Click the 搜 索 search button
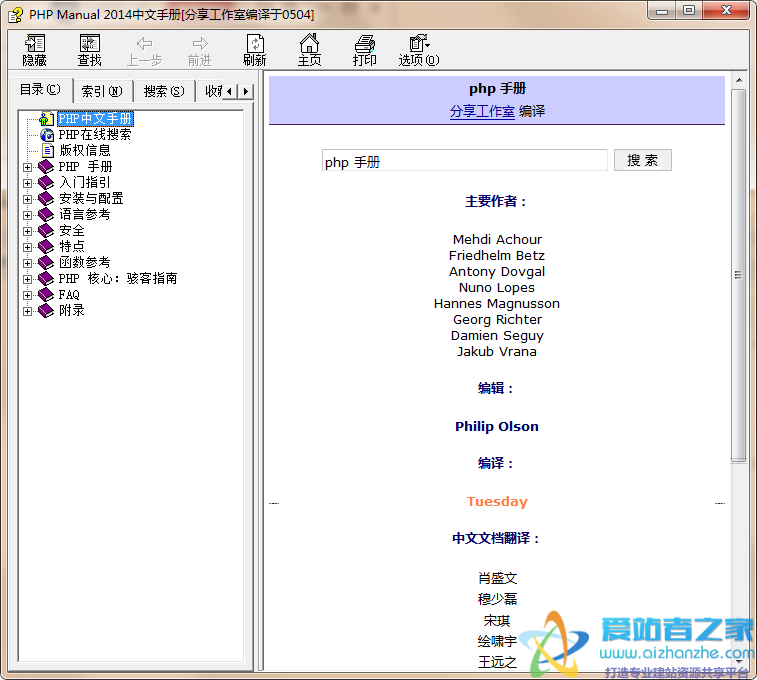Image resolution: width=757 pixels, height=680 pixels. tap(643, 160)
